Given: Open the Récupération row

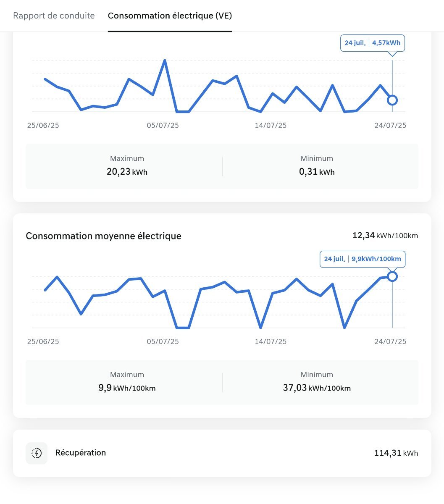Looking at the screenshot, I should 222,453.
